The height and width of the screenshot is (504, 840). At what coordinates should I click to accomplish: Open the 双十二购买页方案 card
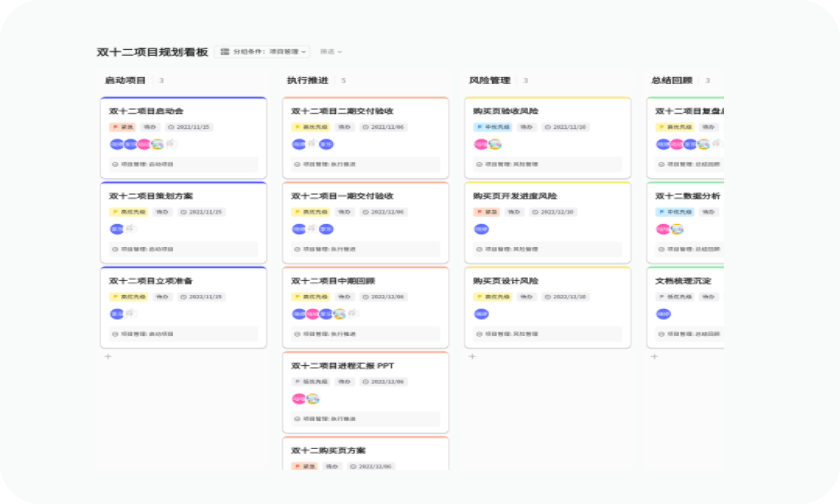tap(365, 454)
